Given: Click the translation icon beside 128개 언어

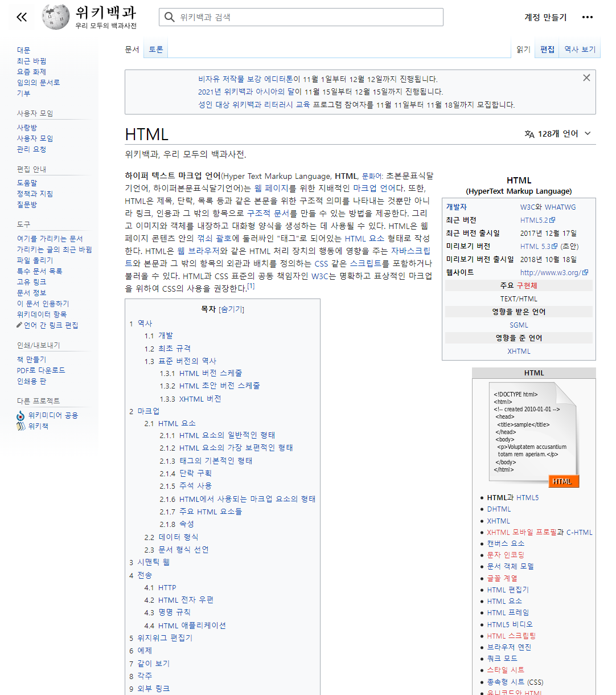Looking at the screenshot, I should 529,134.
